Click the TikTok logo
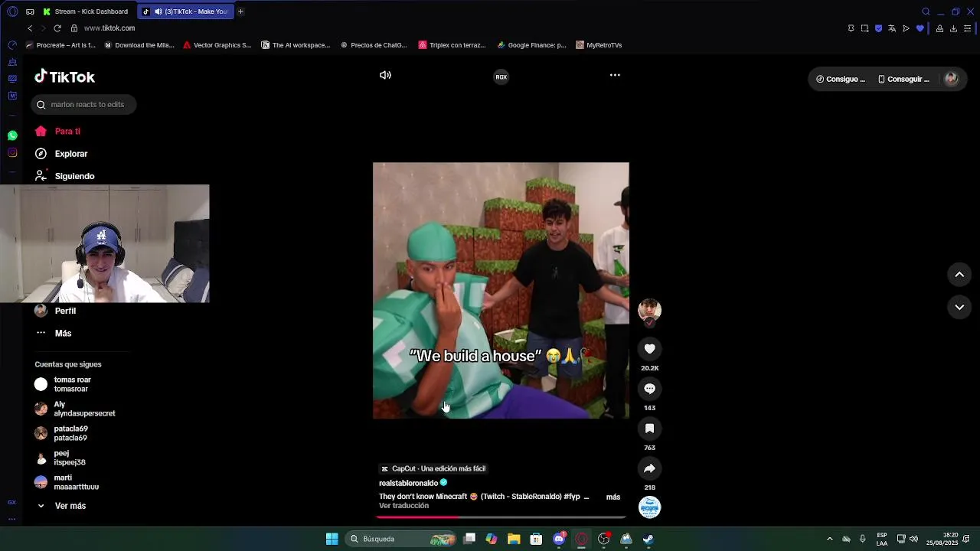The width and height of the screenshot is (980, 551). pyautogui.click(x=64, y=77)
